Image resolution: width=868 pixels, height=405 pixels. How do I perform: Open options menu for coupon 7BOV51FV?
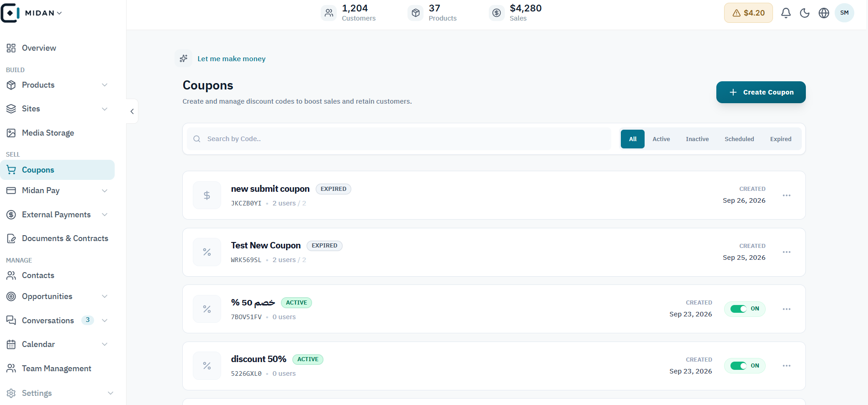click(786, 309)
